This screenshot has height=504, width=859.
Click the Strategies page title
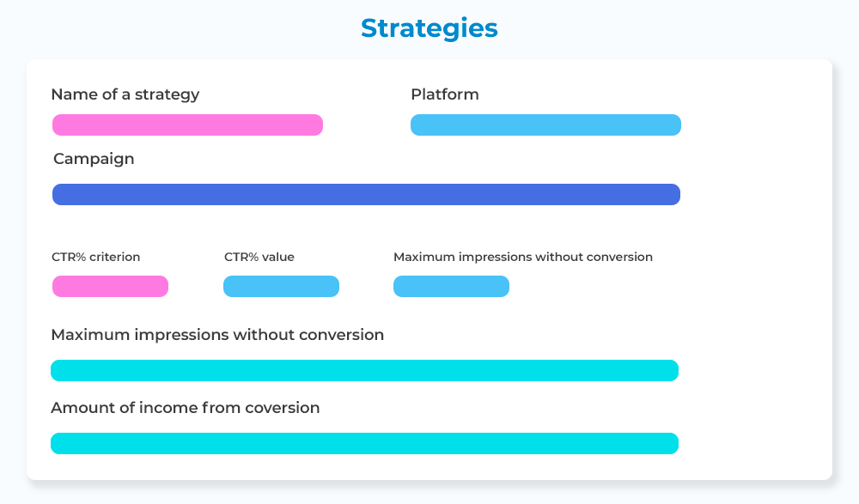click(x=429, y=28)
